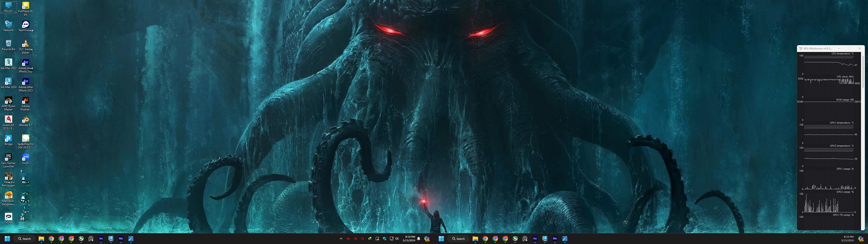The height and width of the screenshot is (244, 868).
Task: Open File Explorer from the left taskbar
Action: (x=41, y=239)
